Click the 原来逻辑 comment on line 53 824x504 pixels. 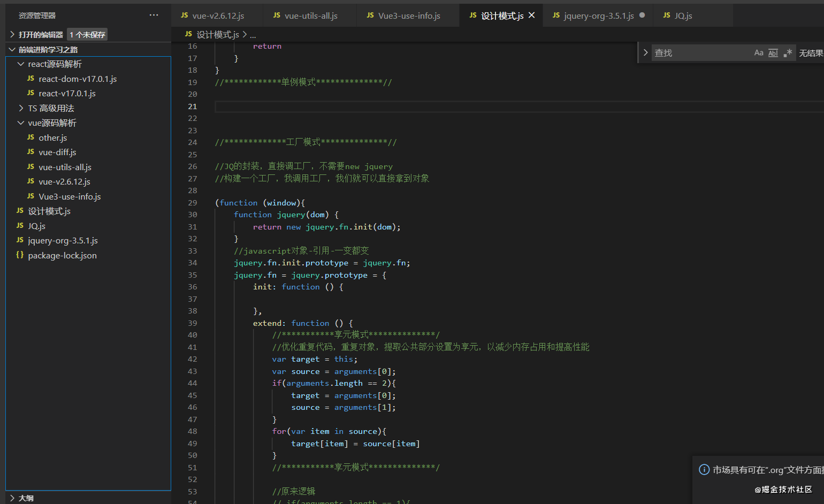pyautogui.click(x=294, y=492)
